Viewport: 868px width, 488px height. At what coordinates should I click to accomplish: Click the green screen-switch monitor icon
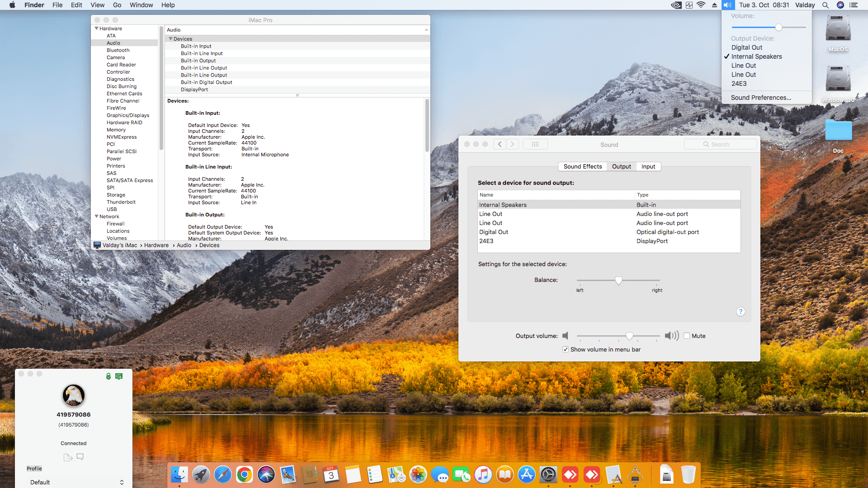(x=119, y=376)
